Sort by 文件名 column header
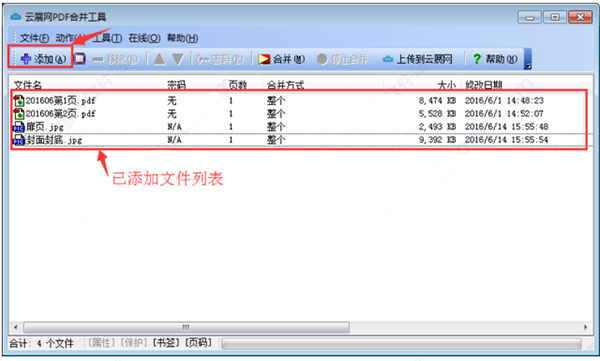Screen dimensions: 600x361 (28, 85)
